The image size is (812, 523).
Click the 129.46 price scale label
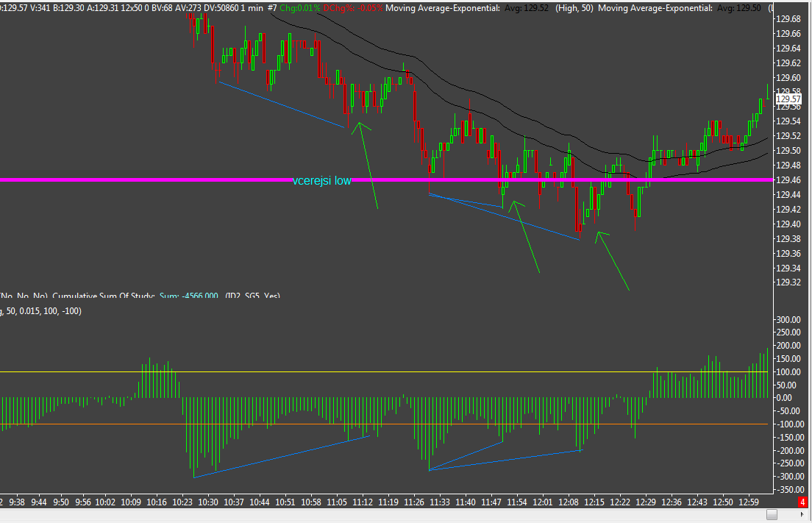tap(788, 180)
